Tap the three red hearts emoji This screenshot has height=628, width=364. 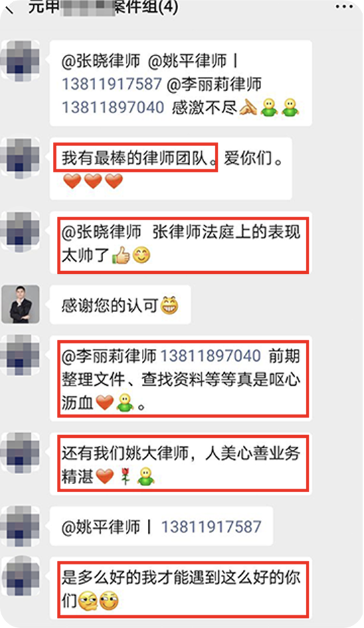click(93, 181)
